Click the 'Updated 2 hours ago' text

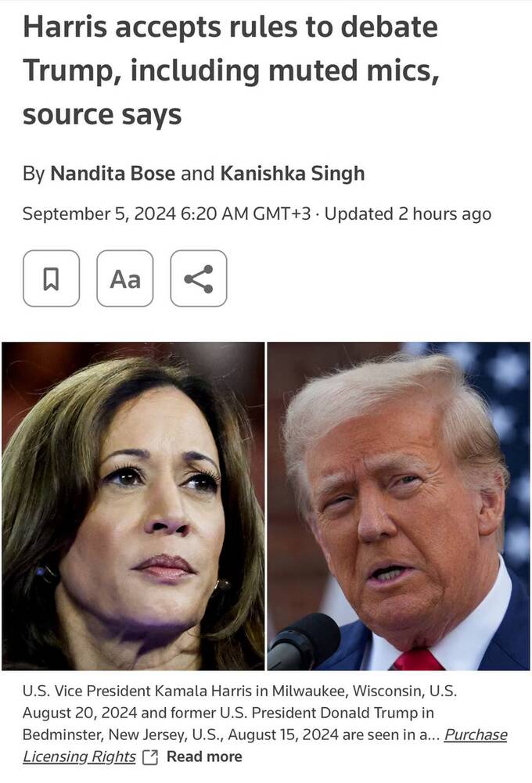408,214
